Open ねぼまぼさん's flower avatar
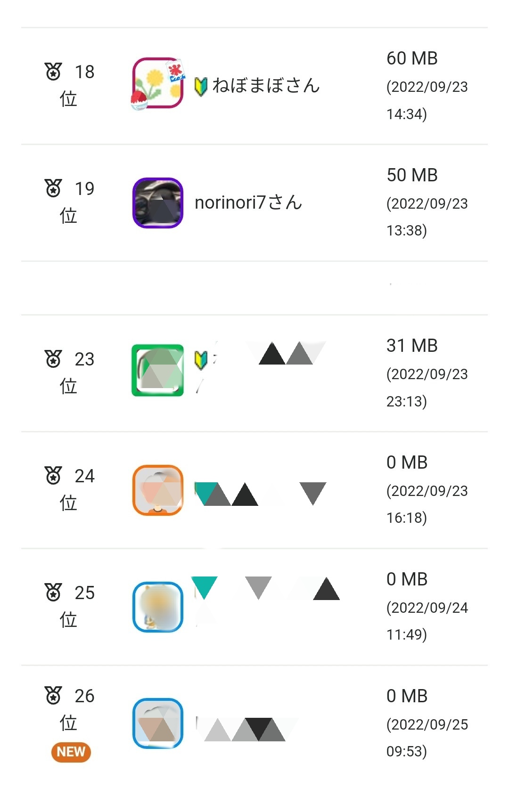The width and height of the screenshot is (509, 812). pyautogui.click(x=157, y=84)
